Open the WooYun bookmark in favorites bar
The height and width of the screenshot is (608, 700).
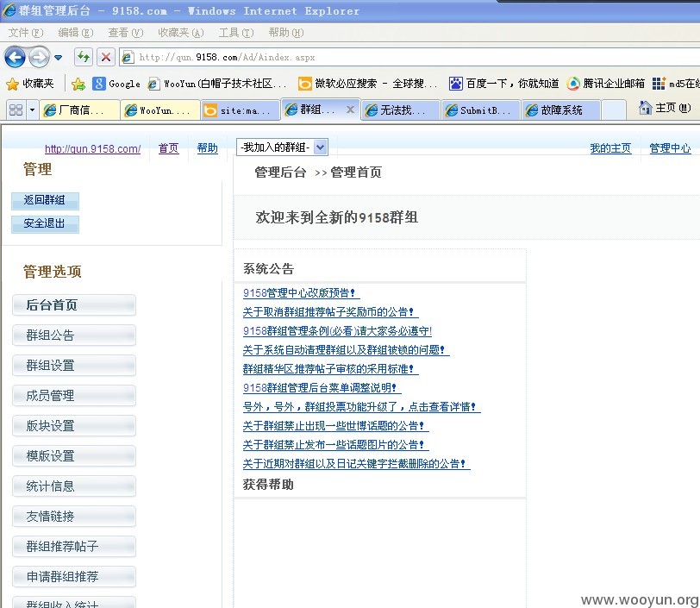pyautogui.click(x=217, y=84)
